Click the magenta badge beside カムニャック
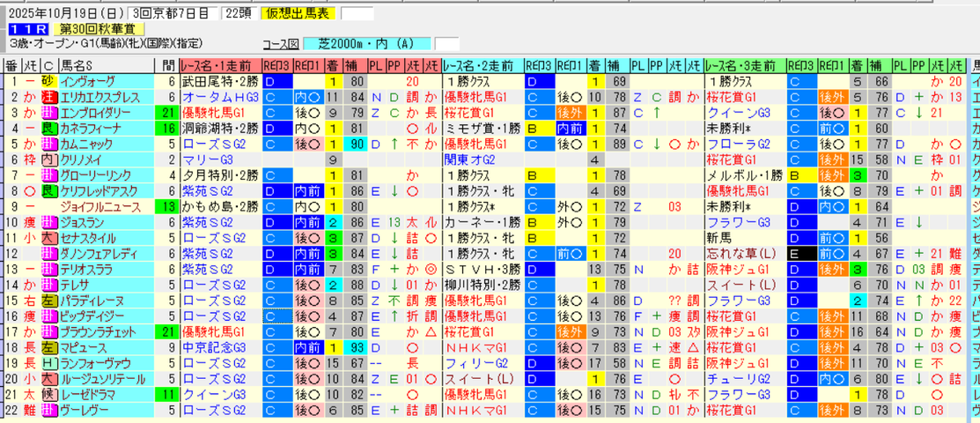The width and height of the screenshot is (980, 423). pyautogui.click(x=48, y=144)
